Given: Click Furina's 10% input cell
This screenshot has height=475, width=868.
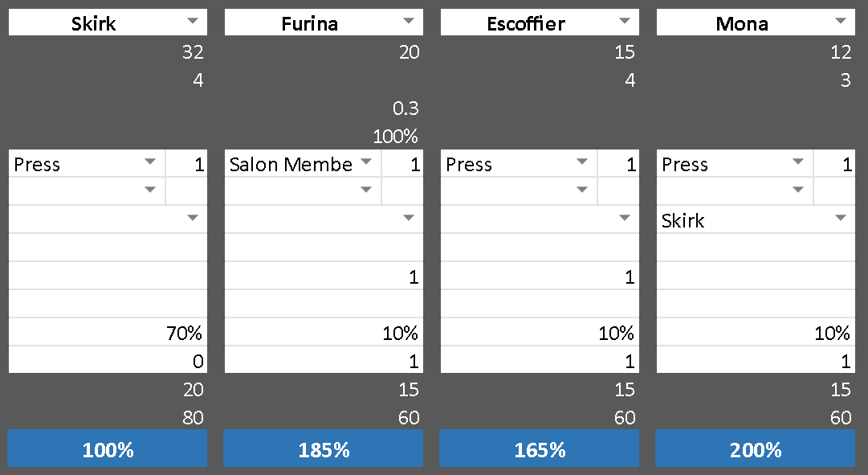Looking at the screenshot, I should click(x=324, y=333).
